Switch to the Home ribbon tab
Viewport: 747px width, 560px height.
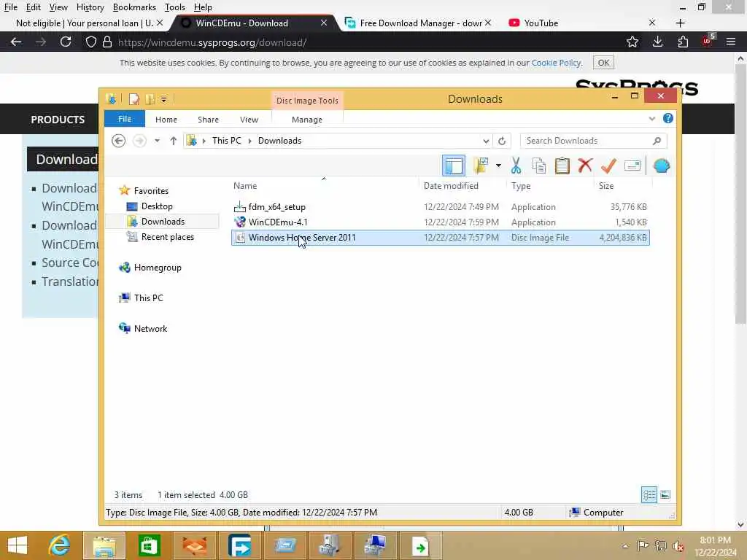pyautogui.click(x=166, y=120)
